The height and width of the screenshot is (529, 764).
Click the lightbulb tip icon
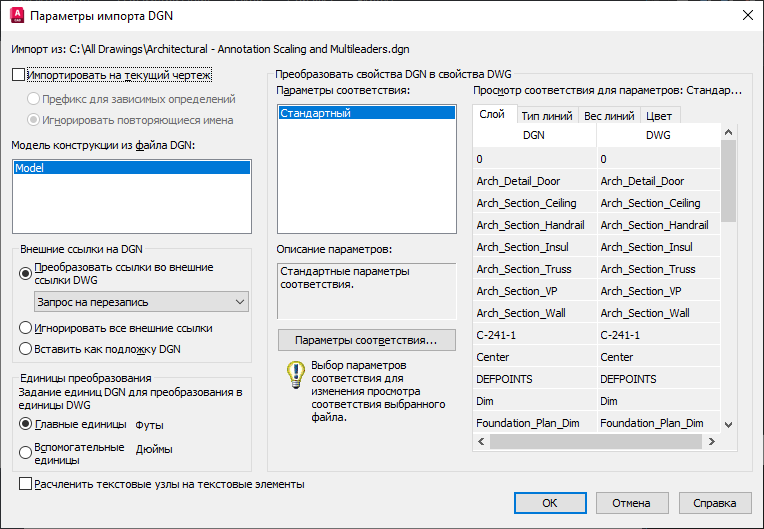(295, 375)
